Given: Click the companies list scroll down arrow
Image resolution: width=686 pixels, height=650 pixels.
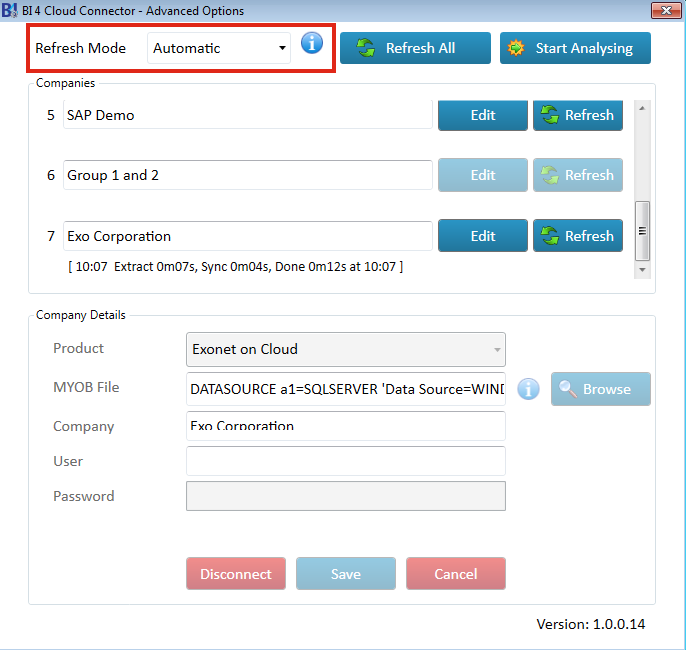Looking at the screenshot, I should tap(642, 270).
